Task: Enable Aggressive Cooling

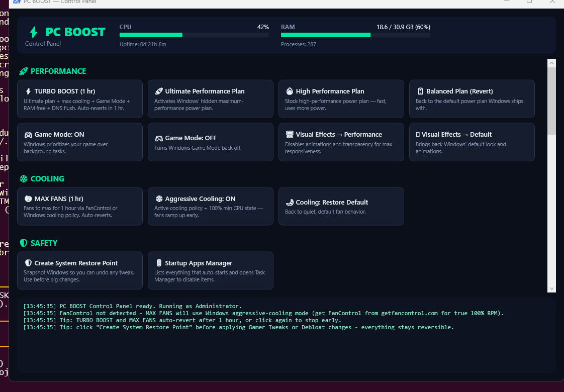Action: point(211,207)
